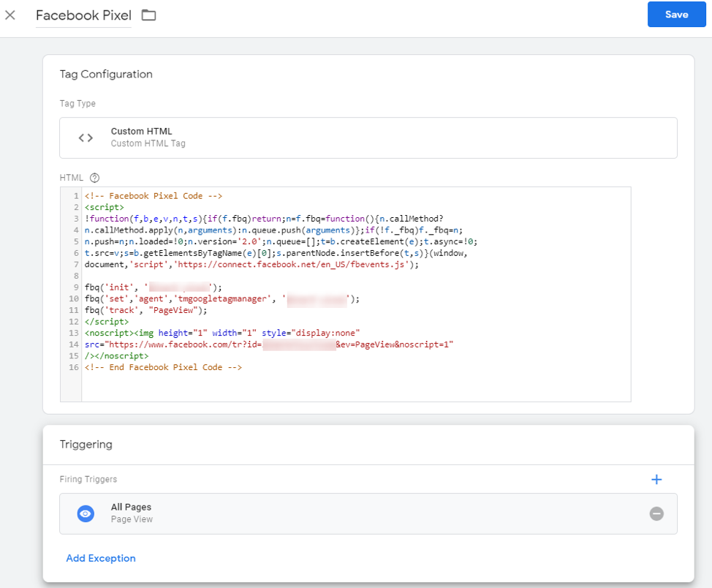
Task: Click the closing /></noscript> line
Action: click(x=116, y=356)
